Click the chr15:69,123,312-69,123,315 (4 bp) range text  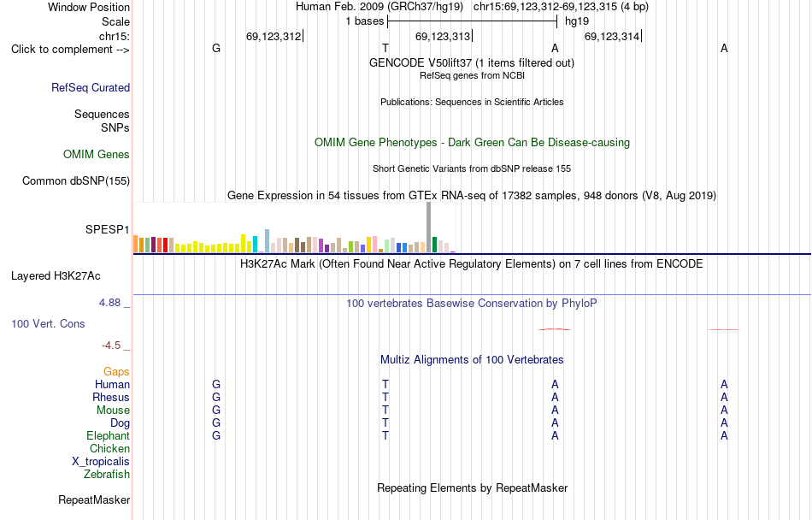[561, 7]
